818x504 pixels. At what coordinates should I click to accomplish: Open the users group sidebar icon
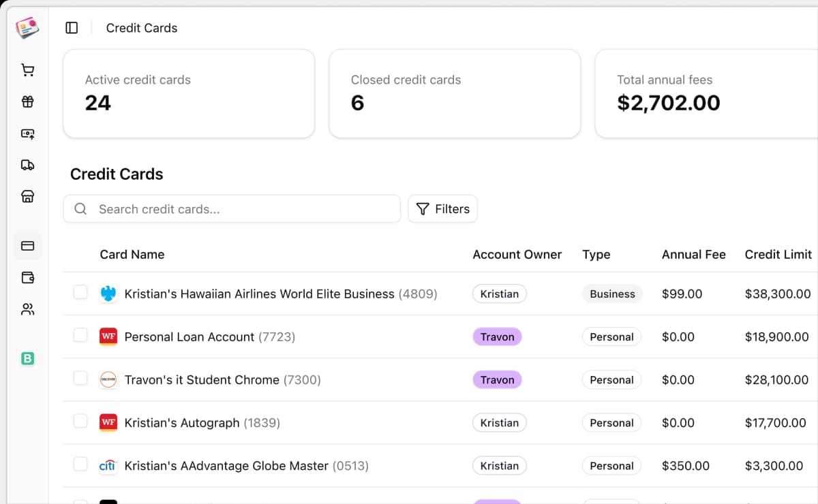coord(27,309)
